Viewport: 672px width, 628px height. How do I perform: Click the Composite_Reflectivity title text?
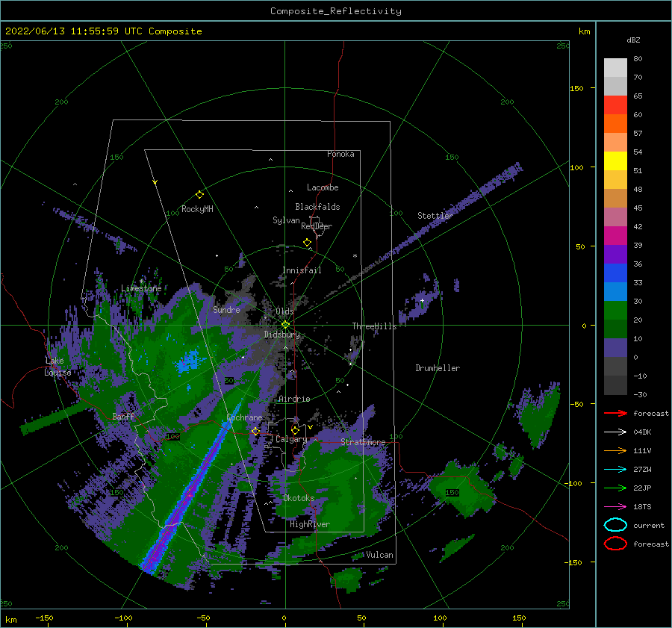pos(335,11)
